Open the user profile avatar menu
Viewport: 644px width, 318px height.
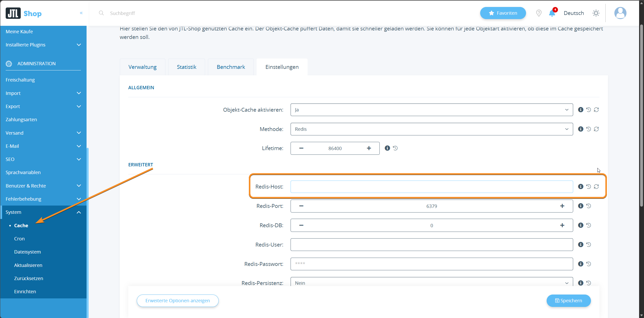point(620,13)
